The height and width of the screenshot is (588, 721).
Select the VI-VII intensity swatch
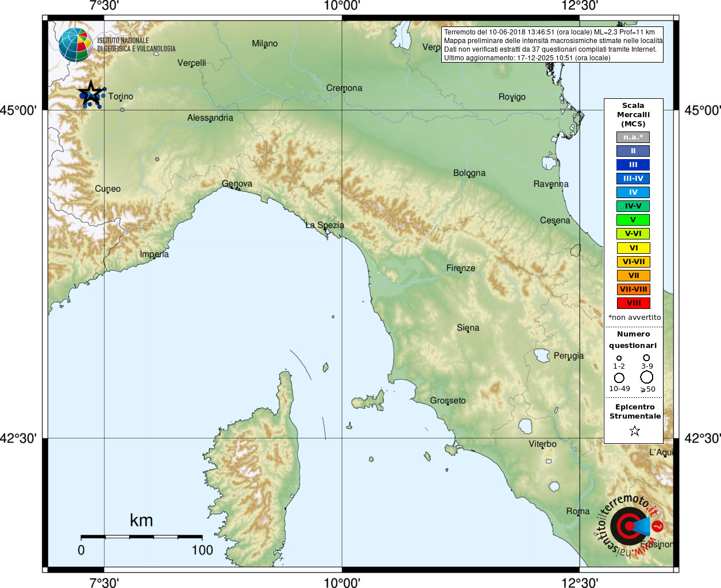click(x=633, y=262)
